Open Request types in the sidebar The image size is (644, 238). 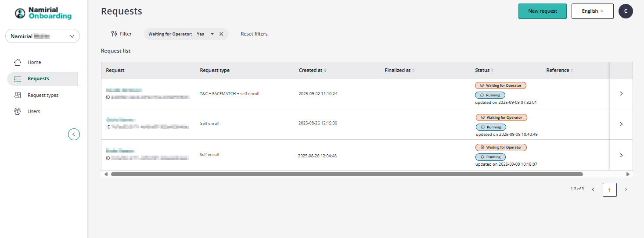43,95
